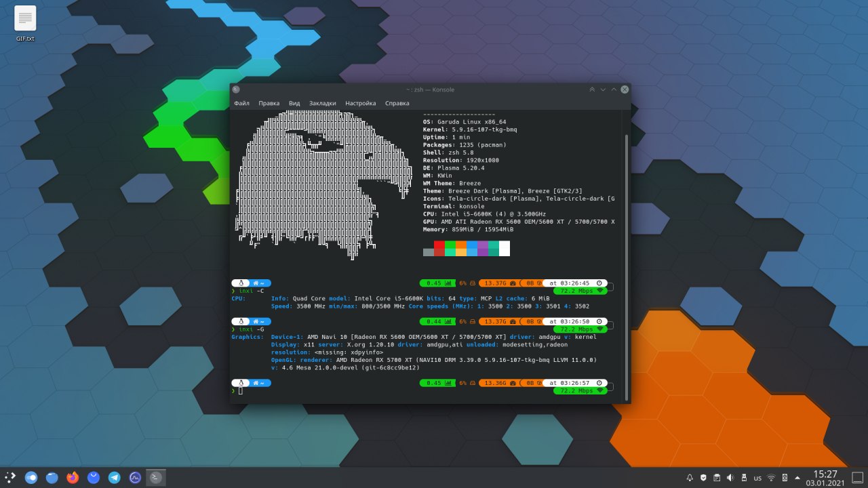The image size is (868, 488).
Task: Click the 'DE: Plasma 5.20.4' line
Action: click(x=454, y=168)
